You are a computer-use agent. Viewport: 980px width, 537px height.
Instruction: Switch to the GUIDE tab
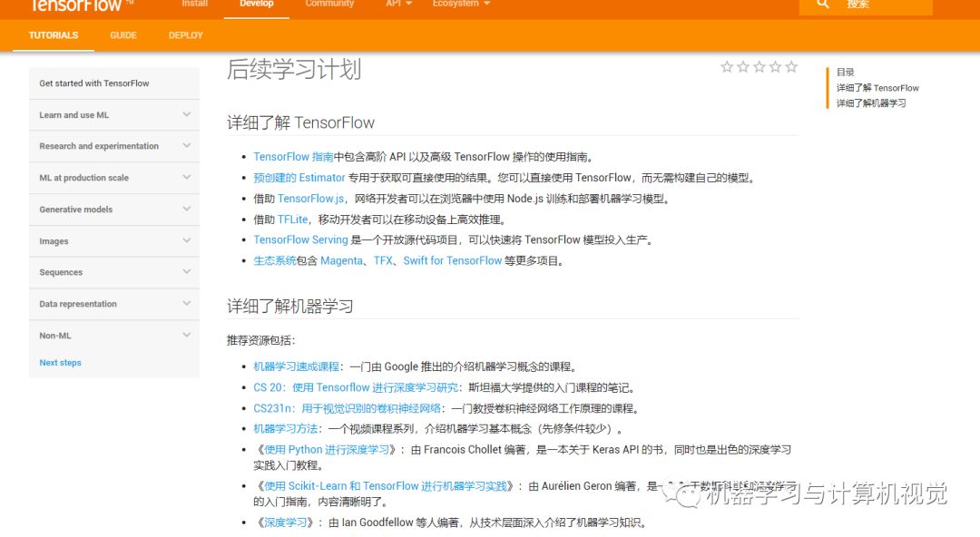123,35
